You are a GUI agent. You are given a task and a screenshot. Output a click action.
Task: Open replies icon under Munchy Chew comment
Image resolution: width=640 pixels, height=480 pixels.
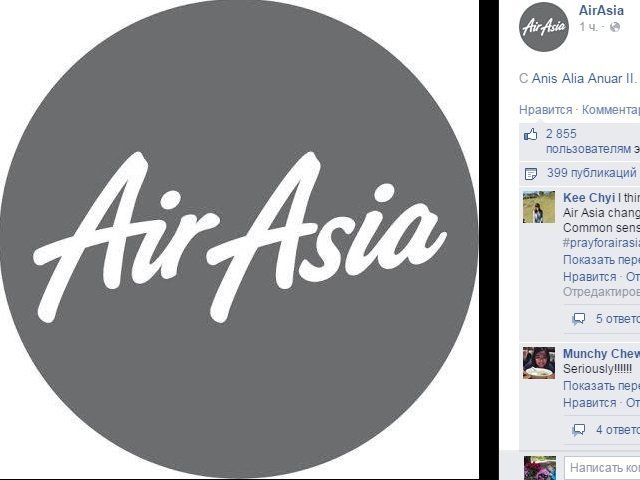[x=579, y=430]
